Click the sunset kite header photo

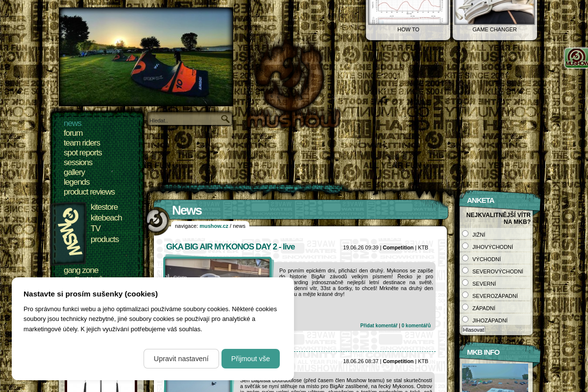point(146,57)
